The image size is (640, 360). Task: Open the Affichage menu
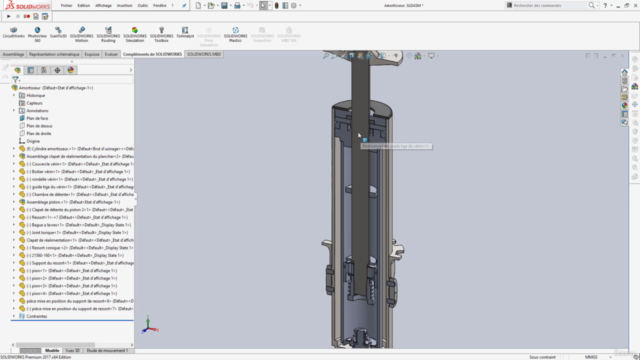(x=103, y=5)
